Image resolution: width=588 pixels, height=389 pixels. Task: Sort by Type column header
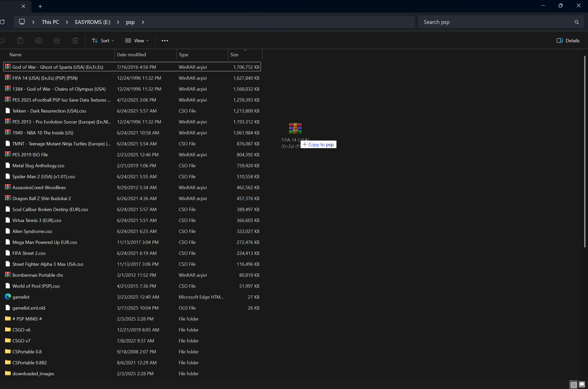coord(202,55)
